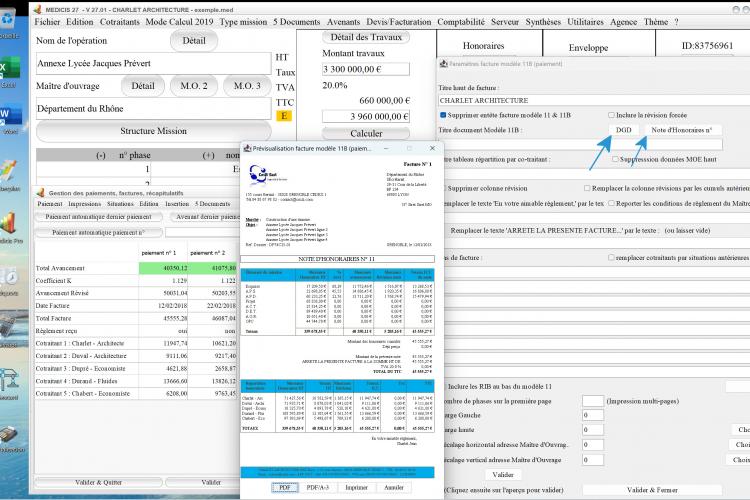Open Impressions menu in payments window

84,204
